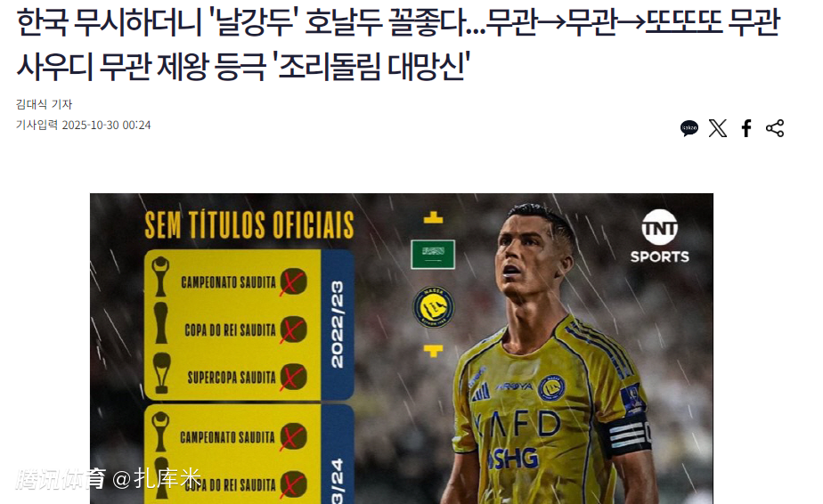Click reporter name 김대식 기자
Screen dimensions: 823x504
[45, 104]
